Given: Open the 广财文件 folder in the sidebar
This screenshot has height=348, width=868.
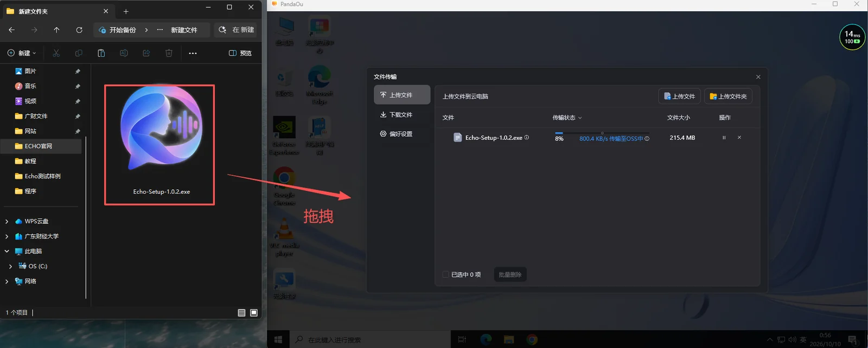Looking at the screenshot, I should pyautogui.click(x=36, y=116).
